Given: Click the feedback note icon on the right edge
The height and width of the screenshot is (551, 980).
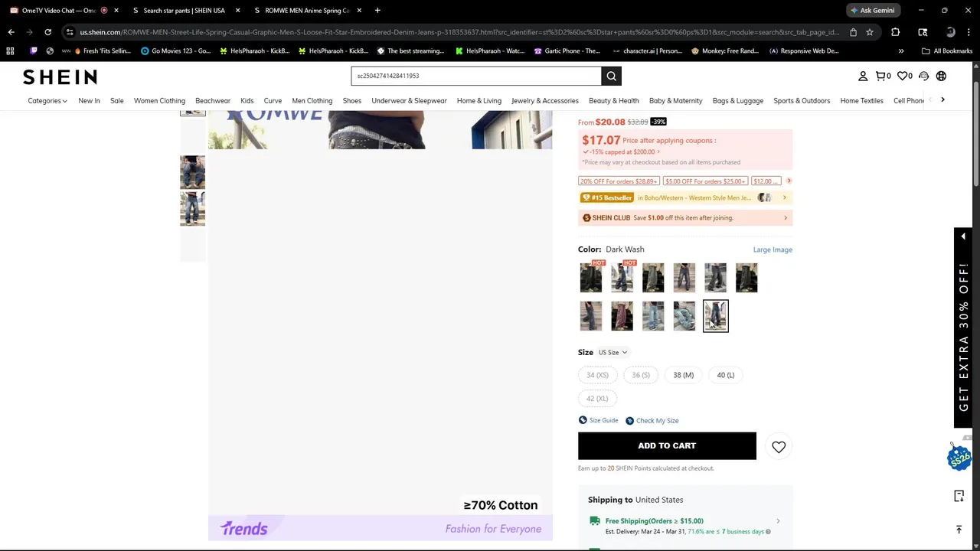Looking at the screenshot, I should pos(959,496).
